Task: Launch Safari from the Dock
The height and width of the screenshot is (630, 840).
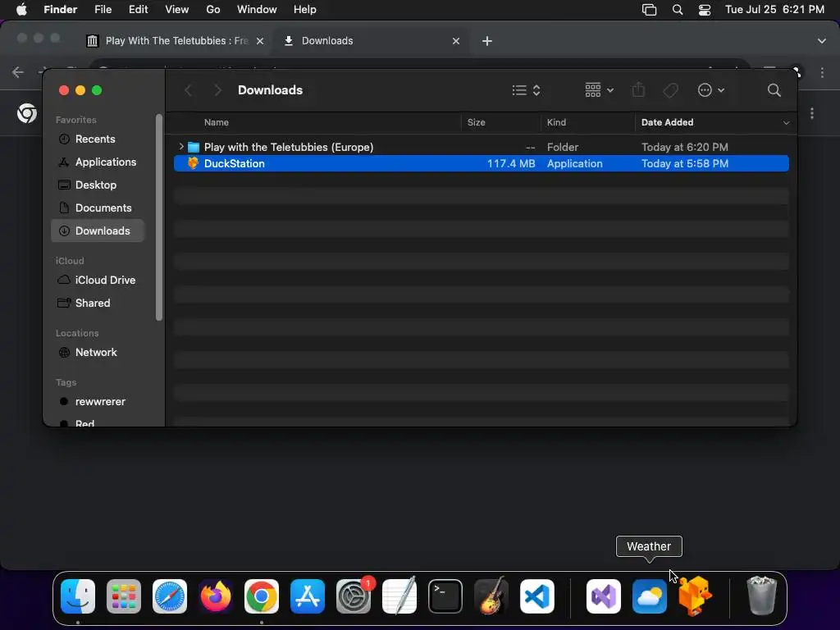Action: pyautogui.click(x=170, y=596)
